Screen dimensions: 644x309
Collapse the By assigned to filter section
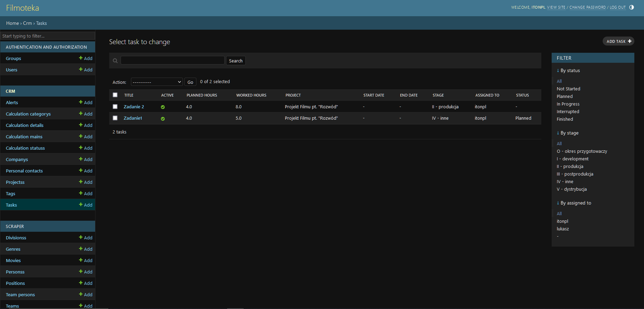click(x=574, y=203)
